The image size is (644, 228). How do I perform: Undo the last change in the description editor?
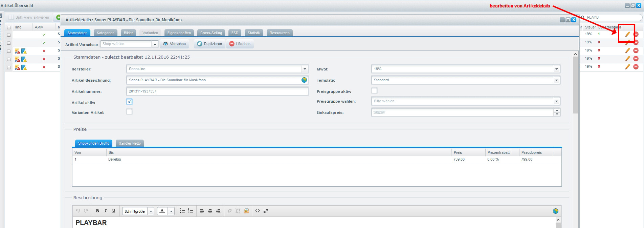pyautogui.click(x=78, y=211)
